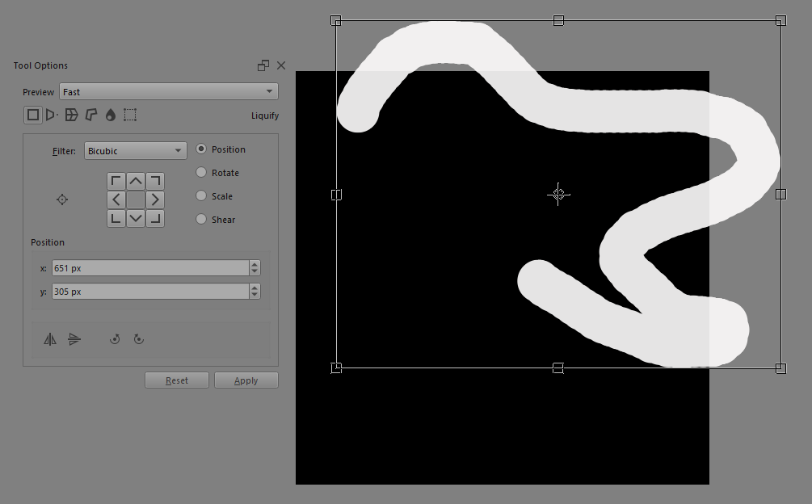Image resolution: width=812 pixels, height=504 pixels.
Task: Select the Mesh transform mode icon
Action: click(x=130, y=115)
